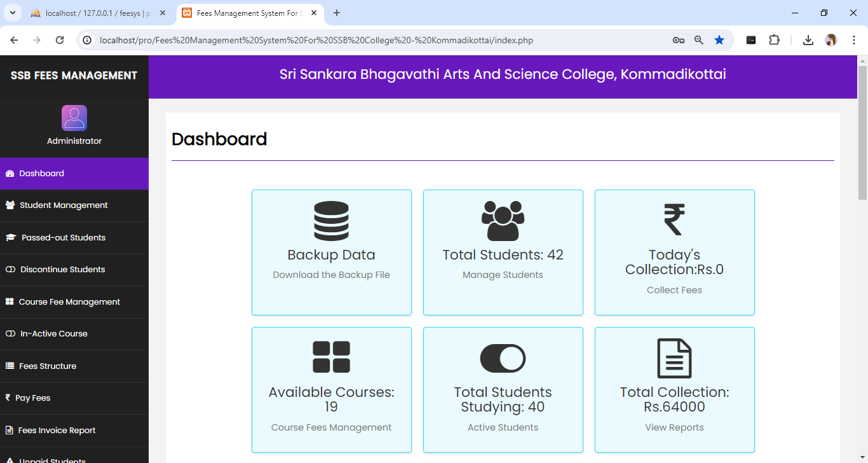Click the Passed-out Students graduation cap icon
Screen dimensions: 868x463
pos(11,237)
